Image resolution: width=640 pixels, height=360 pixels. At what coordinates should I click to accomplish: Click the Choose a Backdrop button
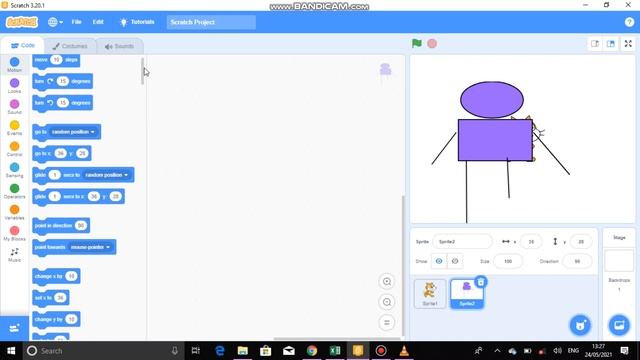click(619, 325)
